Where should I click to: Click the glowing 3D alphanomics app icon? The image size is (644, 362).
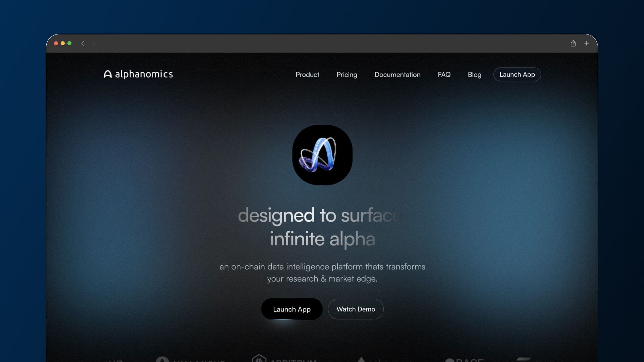pos(322,155)
